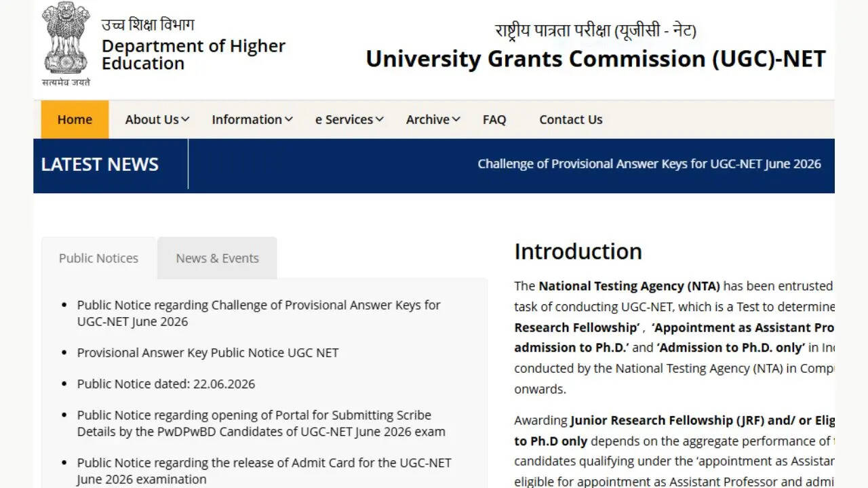Click the scrolling news ticker headline
The width and height of the screenshot is (868, 488).
click(x=649, y=163)
